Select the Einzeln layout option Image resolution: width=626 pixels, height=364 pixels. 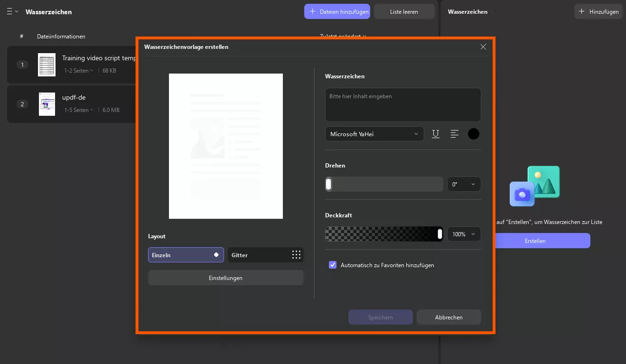click(186, 255)
